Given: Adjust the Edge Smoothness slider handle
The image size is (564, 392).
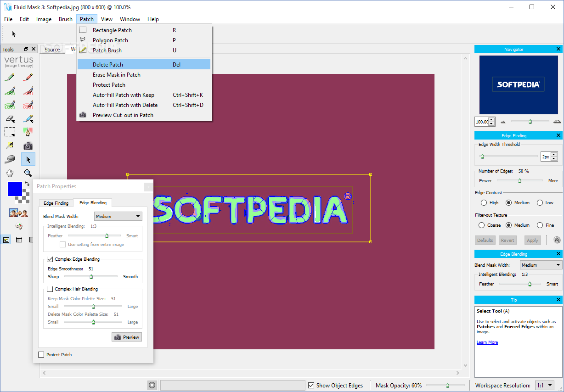Looking at the screenshot, I should tap(91, 277).
